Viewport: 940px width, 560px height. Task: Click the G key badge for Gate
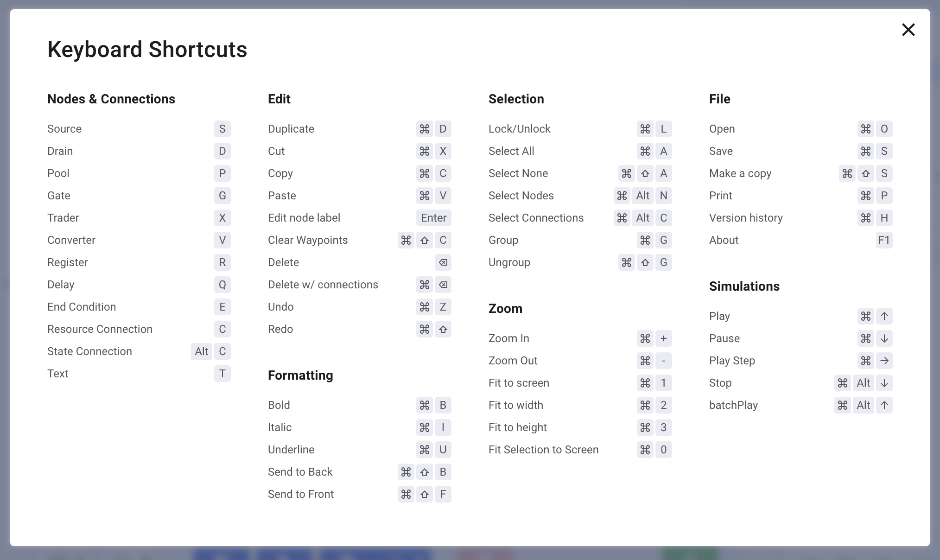(x=222, y=196)
